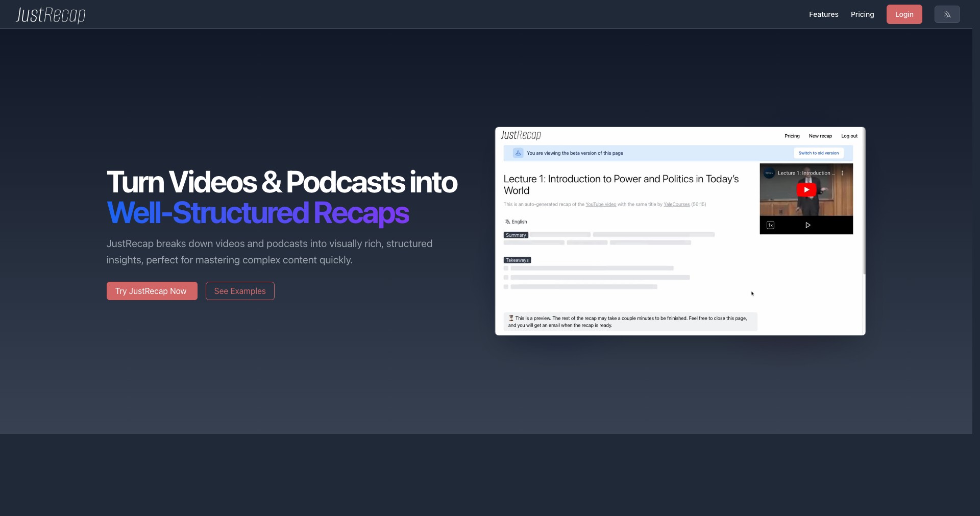
Task: Open the YouTube video hyperlink
Action: (601, 204)
